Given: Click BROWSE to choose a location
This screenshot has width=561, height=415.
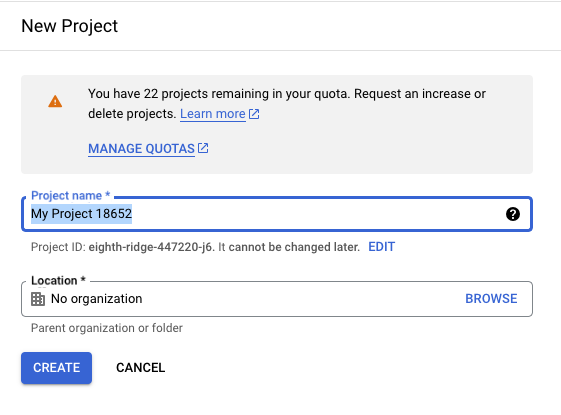Looking at the screenshot, I should tap(491, 299).
